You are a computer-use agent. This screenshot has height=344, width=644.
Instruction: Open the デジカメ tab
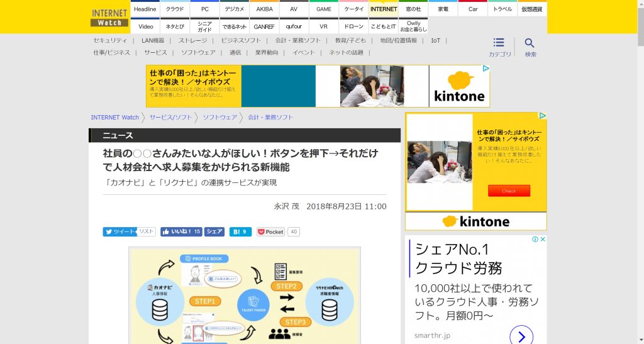[x=234, y=9]
